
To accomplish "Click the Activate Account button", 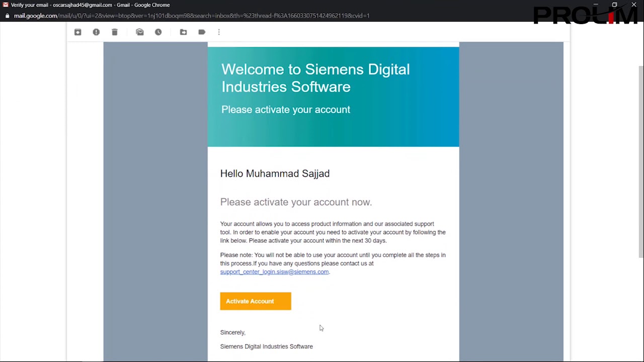I will pos(256,301).
